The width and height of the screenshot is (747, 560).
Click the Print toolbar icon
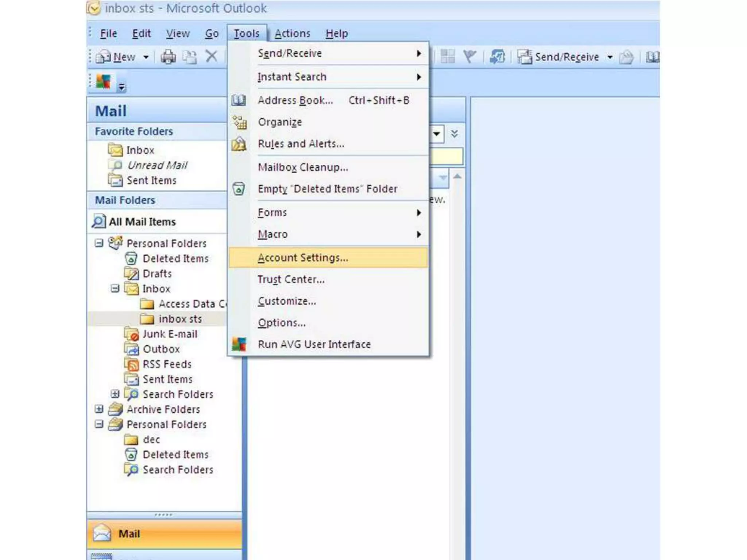click(168, 57)
